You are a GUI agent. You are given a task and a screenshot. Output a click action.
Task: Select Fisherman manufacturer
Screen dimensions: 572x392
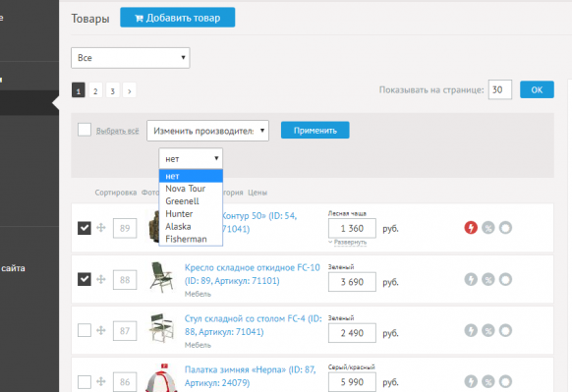pos(191,239)
